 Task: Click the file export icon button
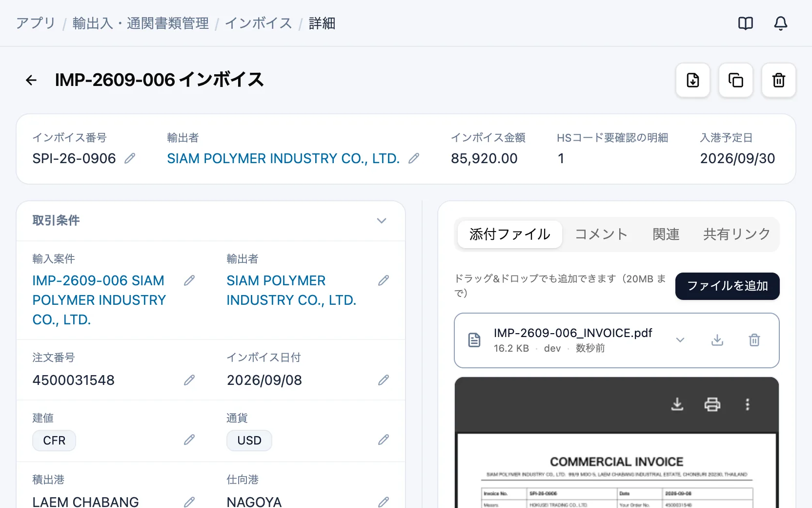pyautogui.click(x=693, y=80)
